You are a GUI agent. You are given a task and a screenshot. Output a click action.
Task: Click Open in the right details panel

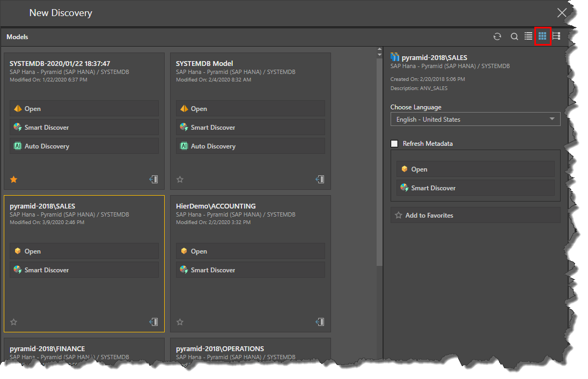(x=475, y=169)
